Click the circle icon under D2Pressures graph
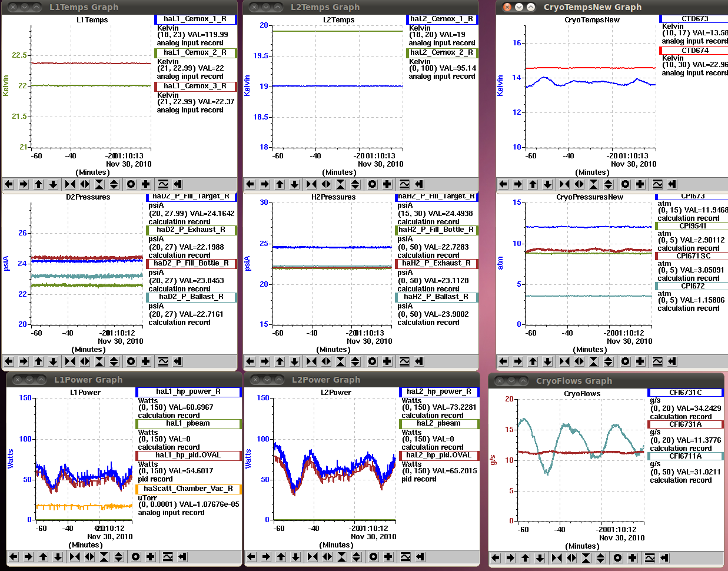The image size is (728, 571). 131,361
